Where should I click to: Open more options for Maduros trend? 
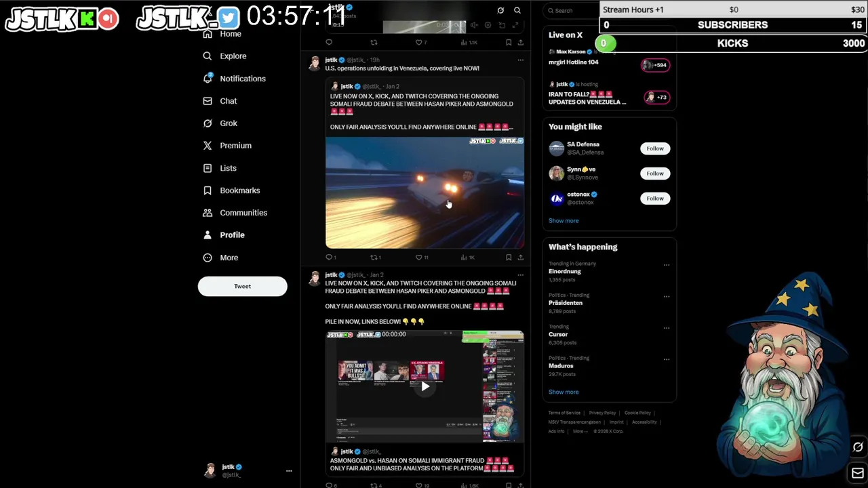(x=667, y=360)
